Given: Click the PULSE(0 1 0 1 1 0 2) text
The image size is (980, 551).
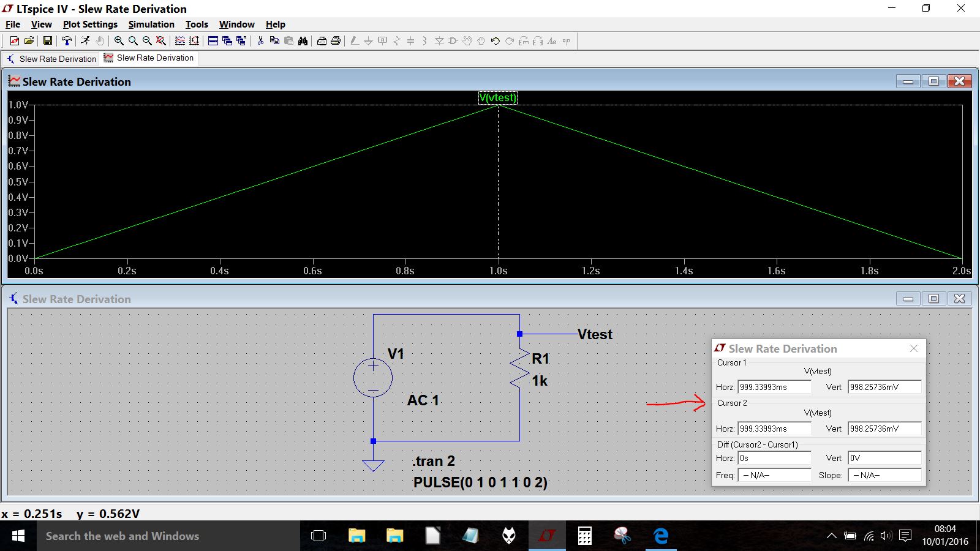Looking at the screenshot, I should (x=480, y=482).
